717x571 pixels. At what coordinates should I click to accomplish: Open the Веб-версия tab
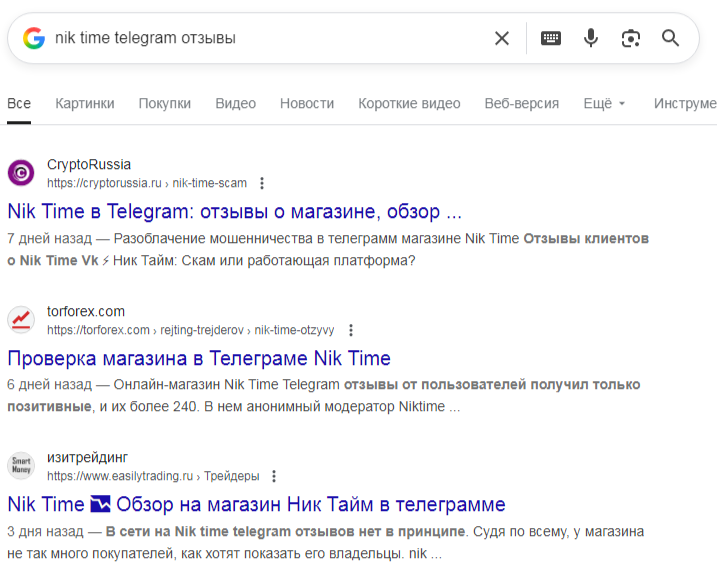pos(522,103)
